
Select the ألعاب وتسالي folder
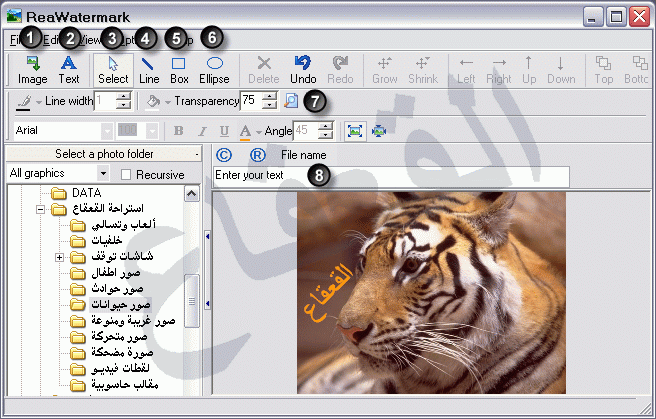(123, 225)
